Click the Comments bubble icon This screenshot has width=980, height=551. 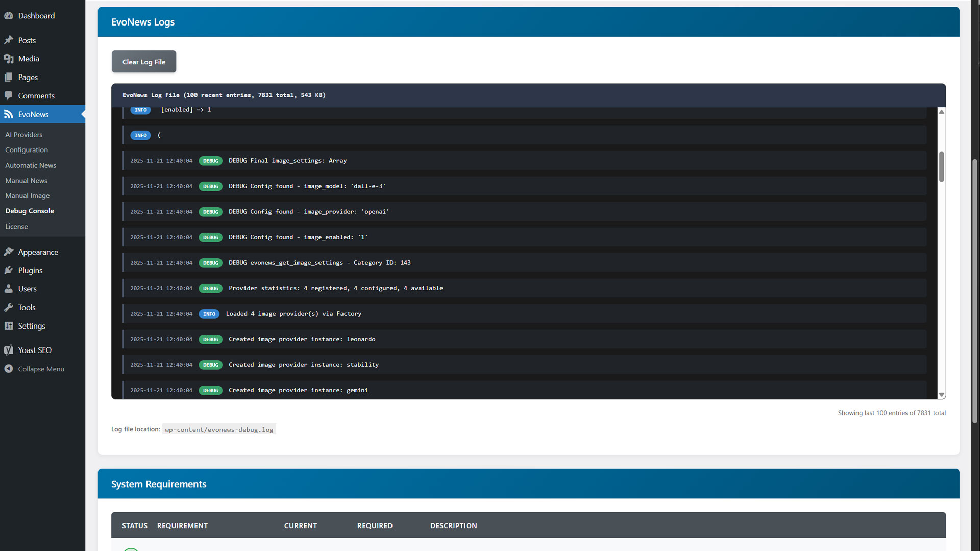pos(9,95)
